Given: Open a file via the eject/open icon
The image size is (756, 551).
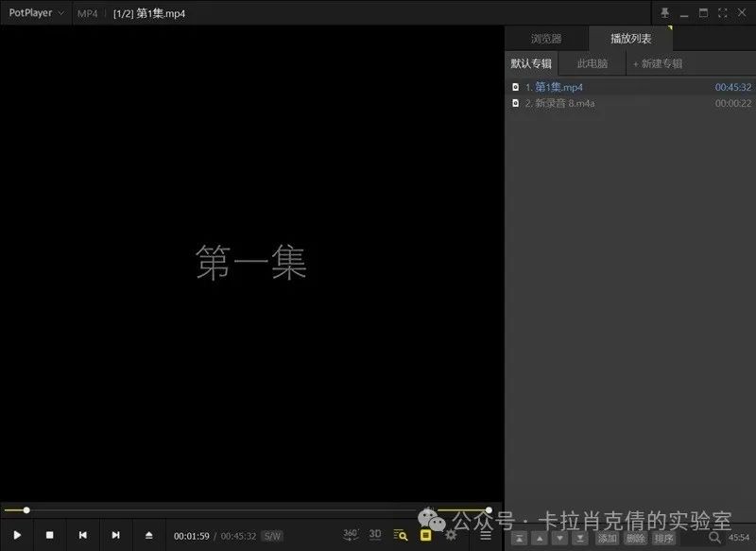Looking at the screenshot, I should tap(148, 536).
